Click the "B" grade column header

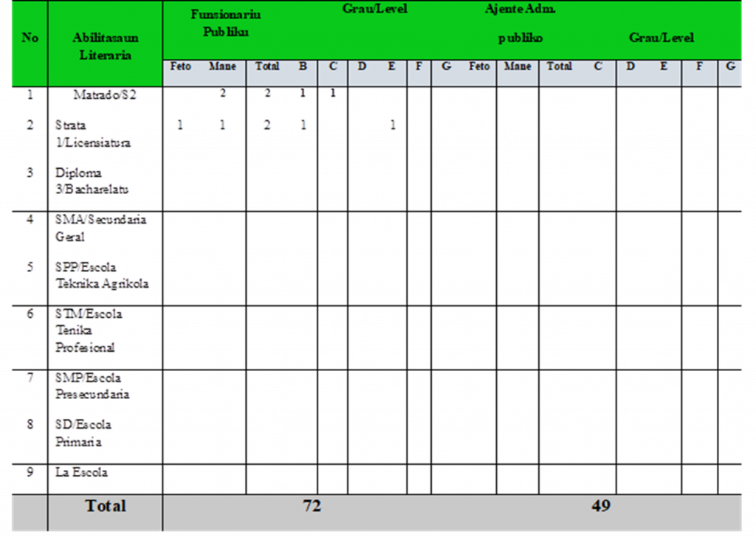pos(303,66)
